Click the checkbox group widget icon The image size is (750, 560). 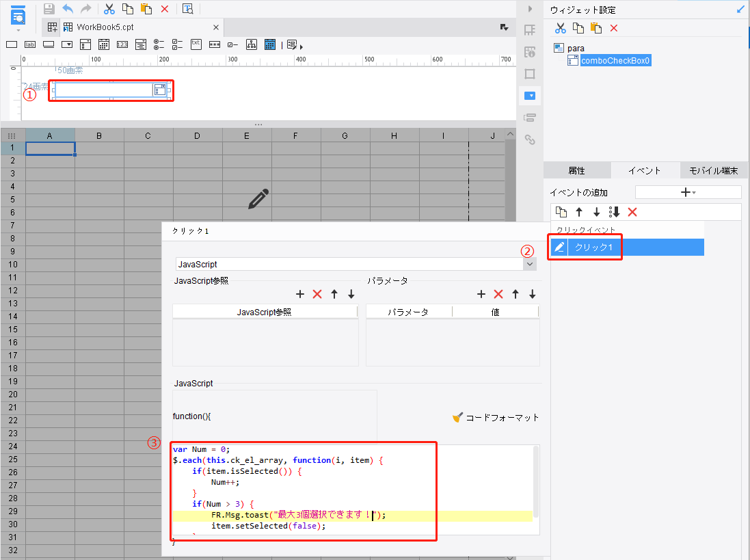(178, 44)
